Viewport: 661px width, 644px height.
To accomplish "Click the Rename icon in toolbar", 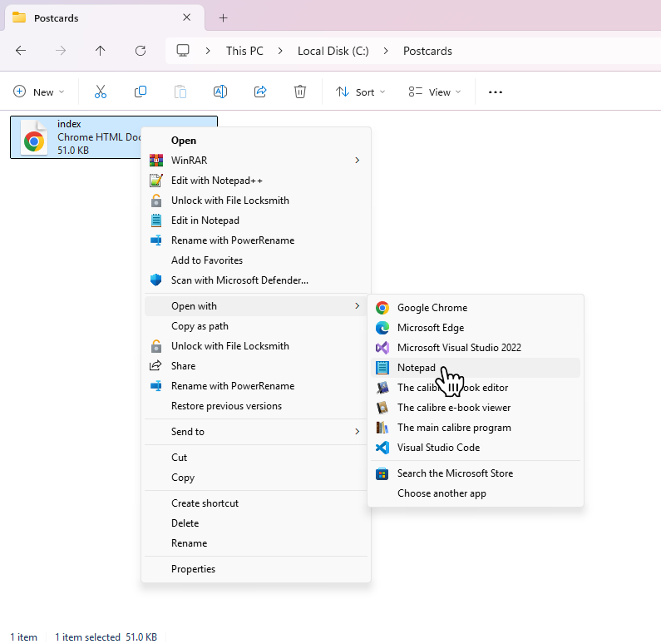I will pos(220,92).
